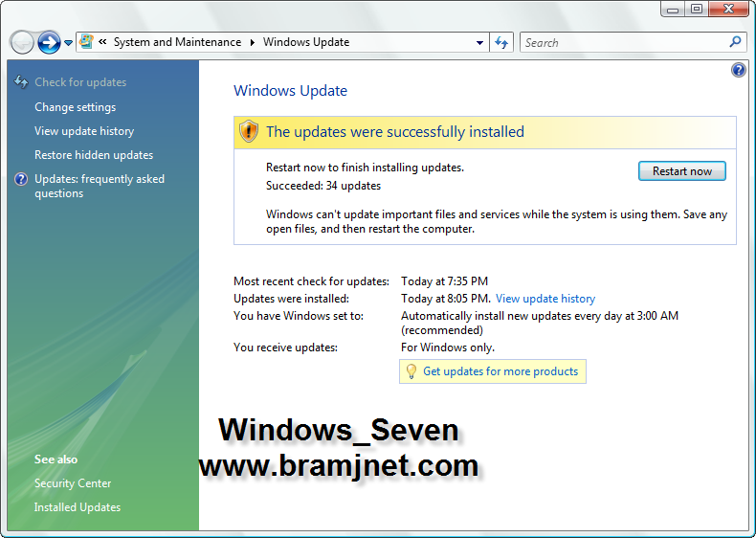Open View update history in sidebar
The width and height of the screenshot is (756, 538).
(84, 131)
